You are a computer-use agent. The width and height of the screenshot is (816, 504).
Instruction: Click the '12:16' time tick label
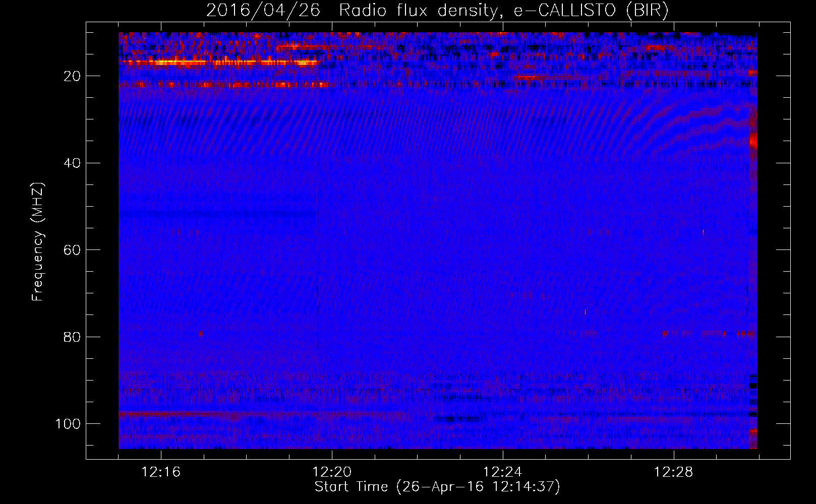[161, 472]
